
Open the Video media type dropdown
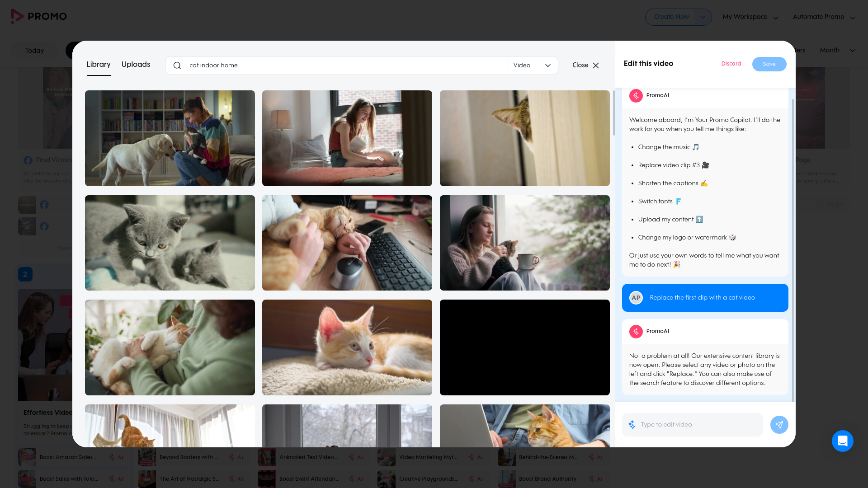pos(532,66)
